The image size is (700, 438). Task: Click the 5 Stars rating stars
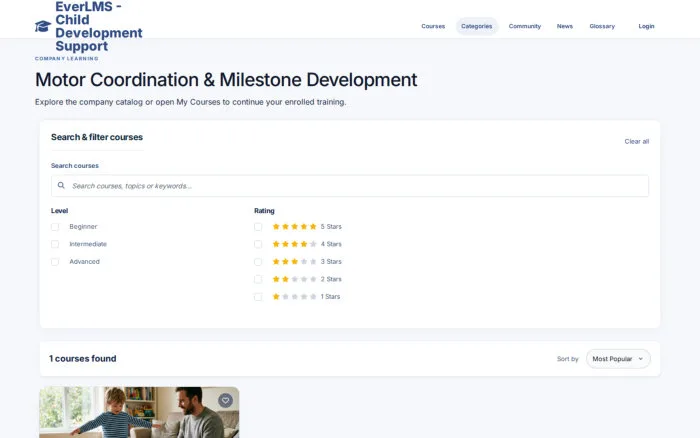click(294, 227)
